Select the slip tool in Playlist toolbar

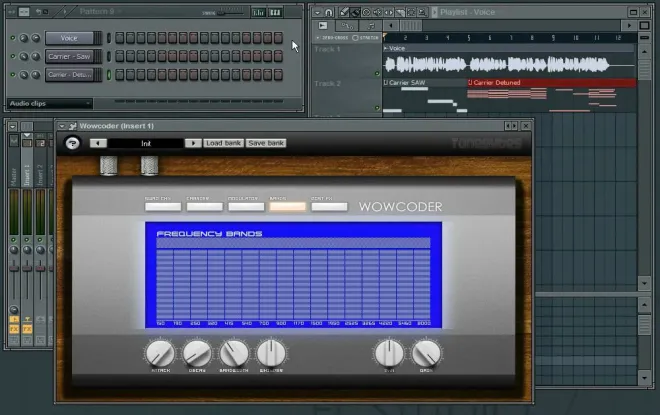(389, 13)
